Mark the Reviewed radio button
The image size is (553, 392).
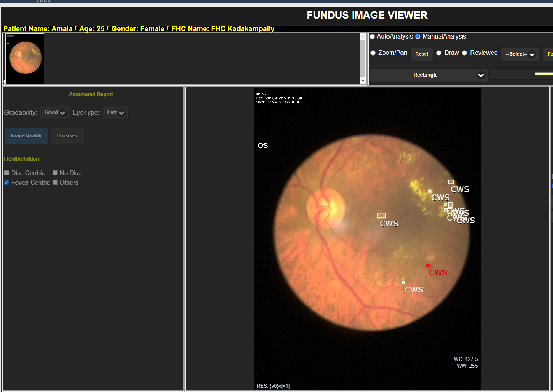[465, 53]
